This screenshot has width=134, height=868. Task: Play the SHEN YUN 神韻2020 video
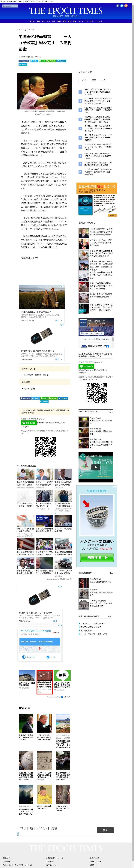pyautogui.click(x=95, y=467)
